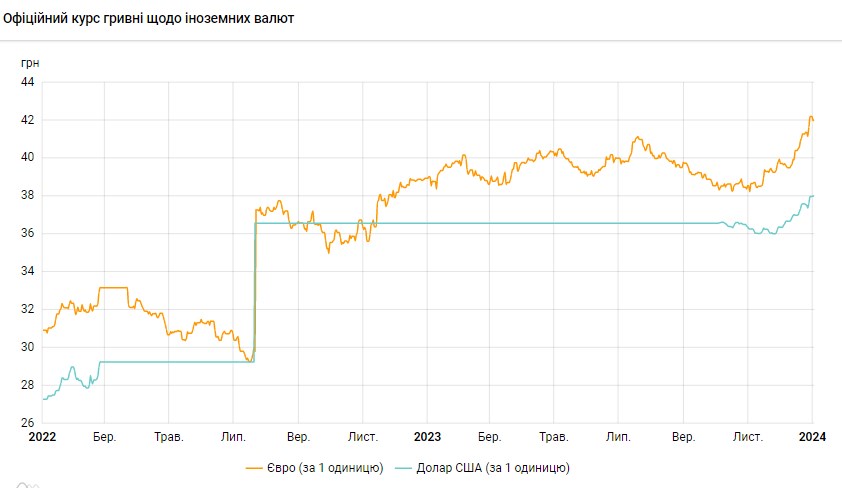This screenshot has height=488, width=842.
Task: Select the 2024 label on the time axis
Action: (x=812, y=437)
